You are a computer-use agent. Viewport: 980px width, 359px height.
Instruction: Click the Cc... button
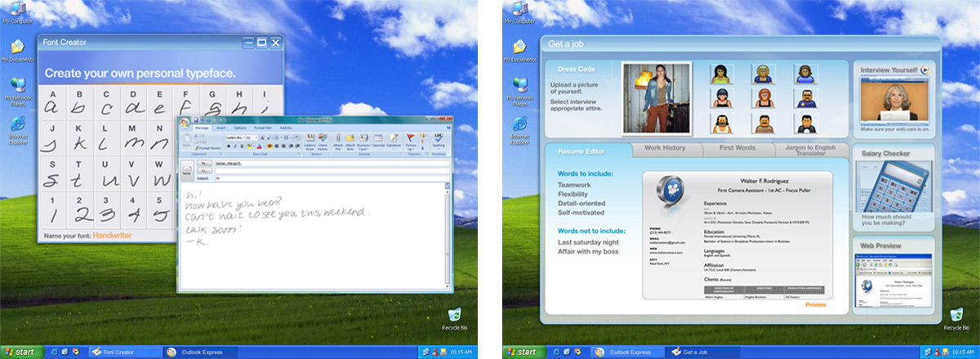(204, 170)
